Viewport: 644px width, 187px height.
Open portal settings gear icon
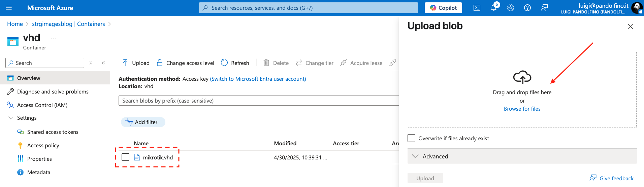511,8
